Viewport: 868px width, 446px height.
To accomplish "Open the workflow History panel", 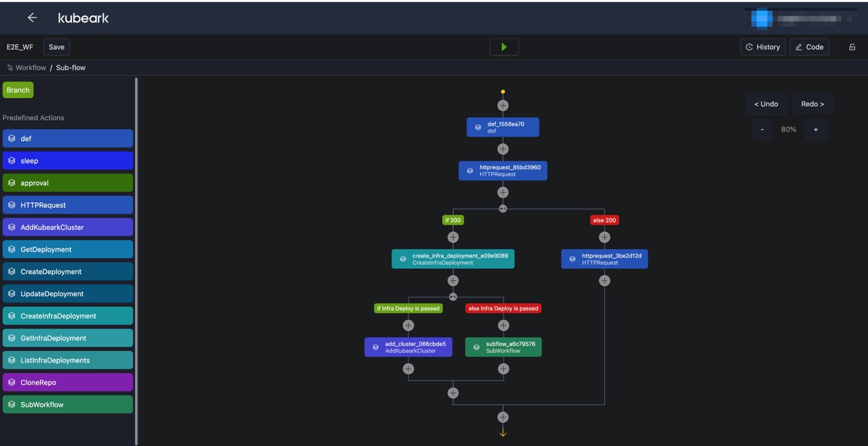I will pyautogui.click(x=762, y=47).
